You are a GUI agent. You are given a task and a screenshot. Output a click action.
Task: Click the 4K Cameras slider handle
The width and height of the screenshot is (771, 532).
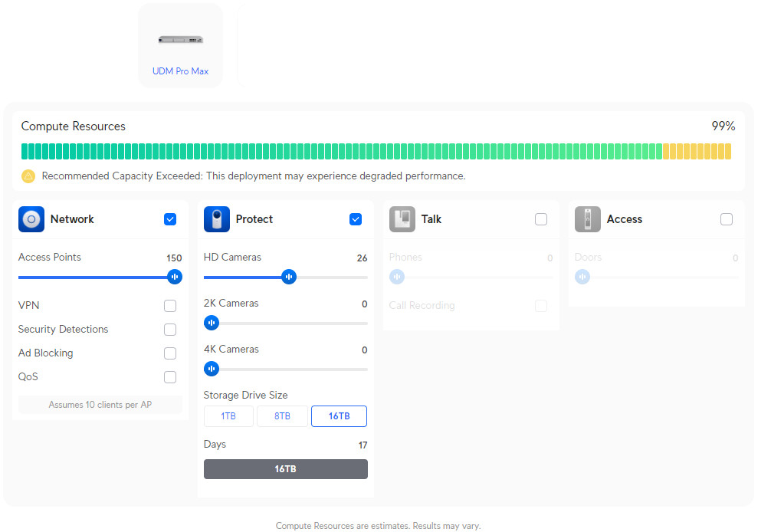click(212, 369)
